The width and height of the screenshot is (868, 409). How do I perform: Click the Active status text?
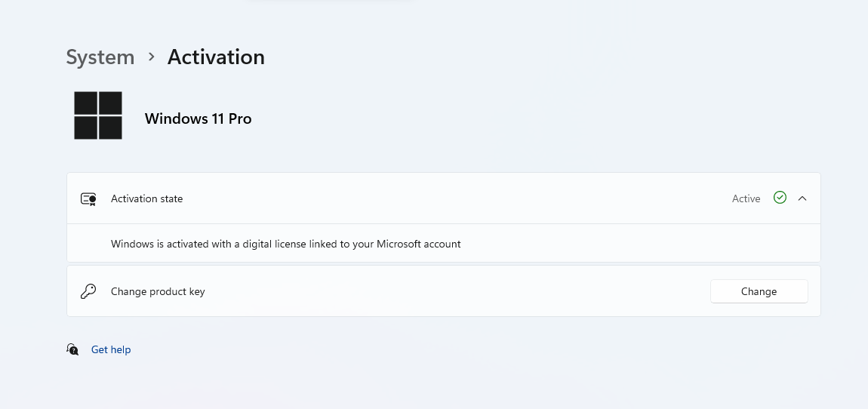coord(746,199)
